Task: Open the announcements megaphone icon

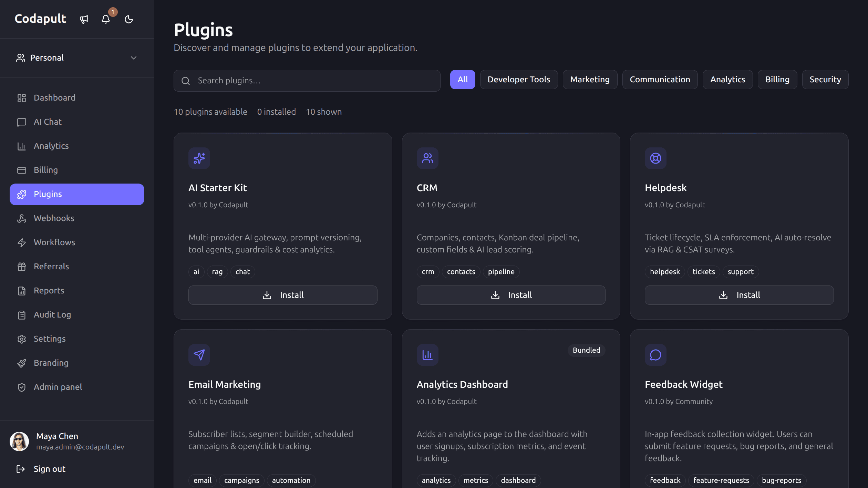Action: [x=84, y=19]
